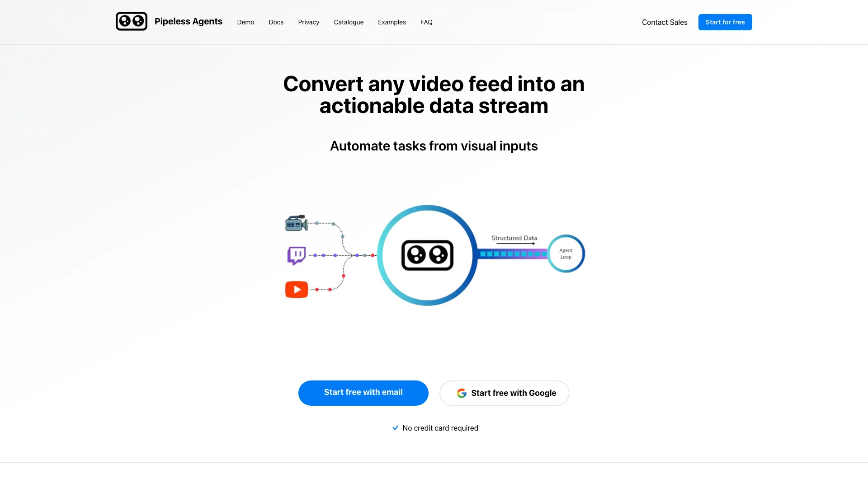Viewport: 868px width, 488px height.
Task: Click Start for free button
Action: coord(725,22)
